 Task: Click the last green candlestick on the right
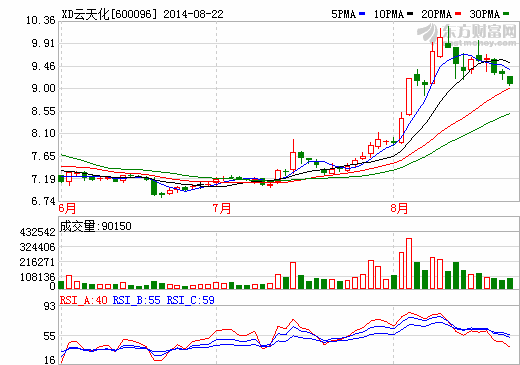click(510, 80)
